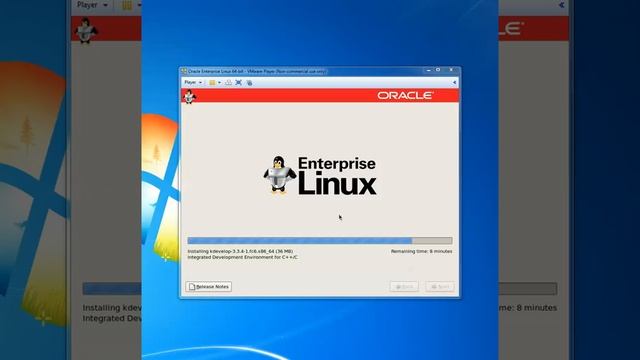Click the installation progress bar
Image resolution: width=640 pixels, height=360 pixels.
[x=320, y=241]
